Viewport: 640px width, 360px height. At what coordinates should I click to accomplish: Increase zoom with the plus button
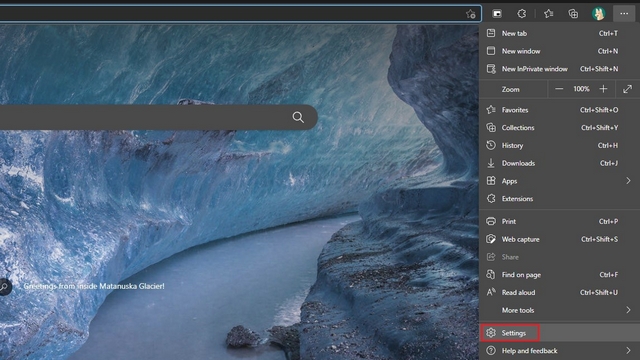point(603,89)
